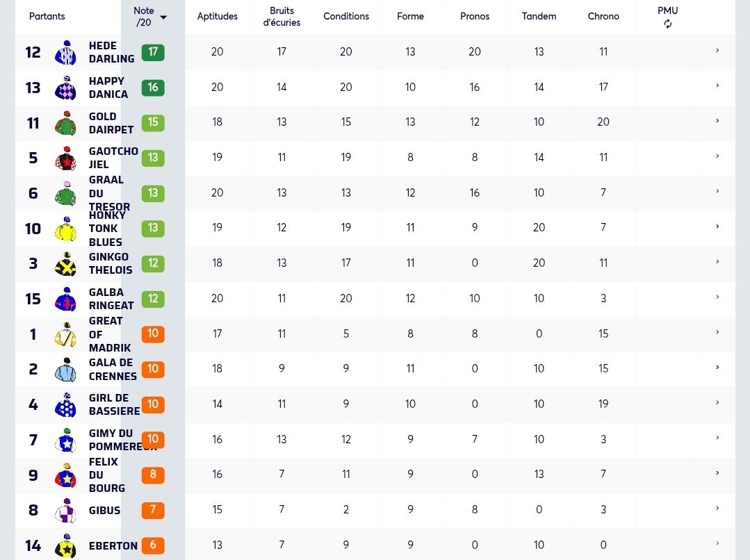Sort by Note /20 dropdown arrow
The width and height of the screenshot is (750, 560).
click(163, 17)
